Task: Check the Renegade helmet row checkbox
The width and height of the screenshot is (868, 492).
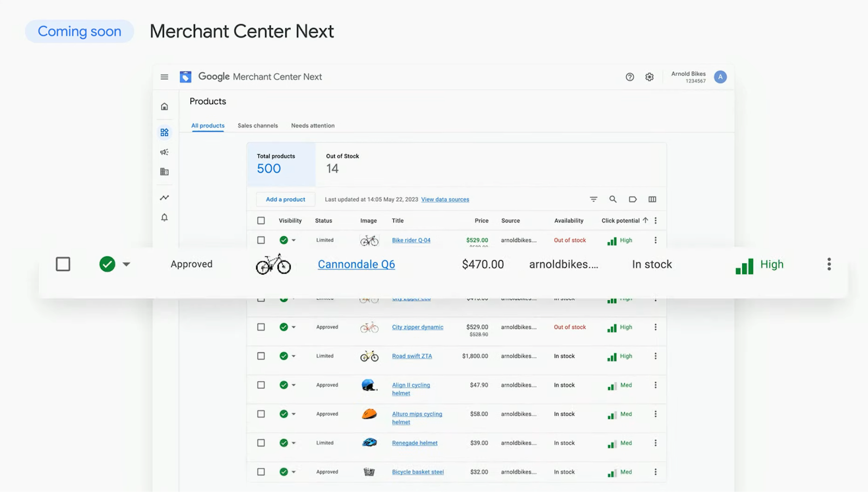Action: click(x=261, y=443)
